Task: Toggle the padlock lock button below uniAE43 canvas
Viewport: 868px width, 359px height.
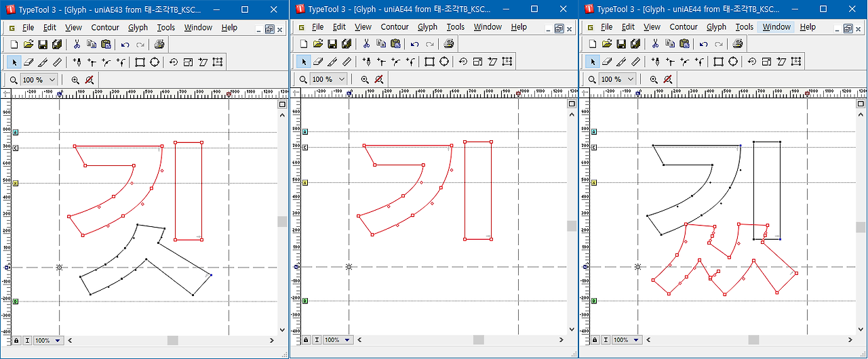Action: [x=16, y=340]
